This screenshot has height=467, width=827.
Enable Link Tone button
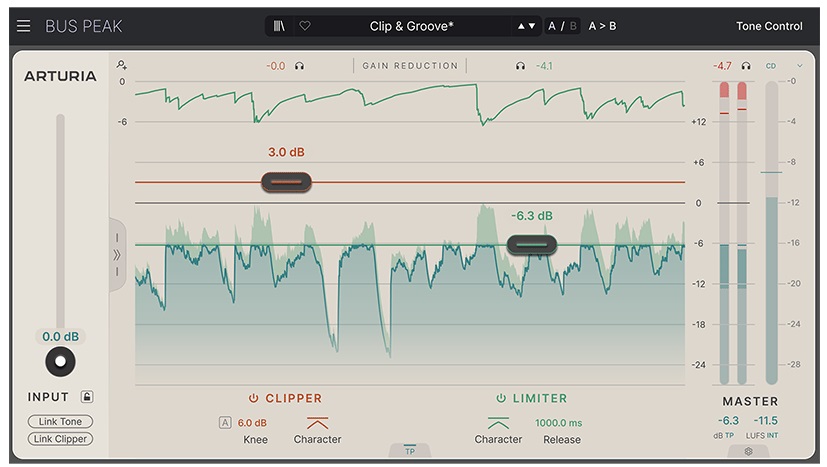(60, 422)
